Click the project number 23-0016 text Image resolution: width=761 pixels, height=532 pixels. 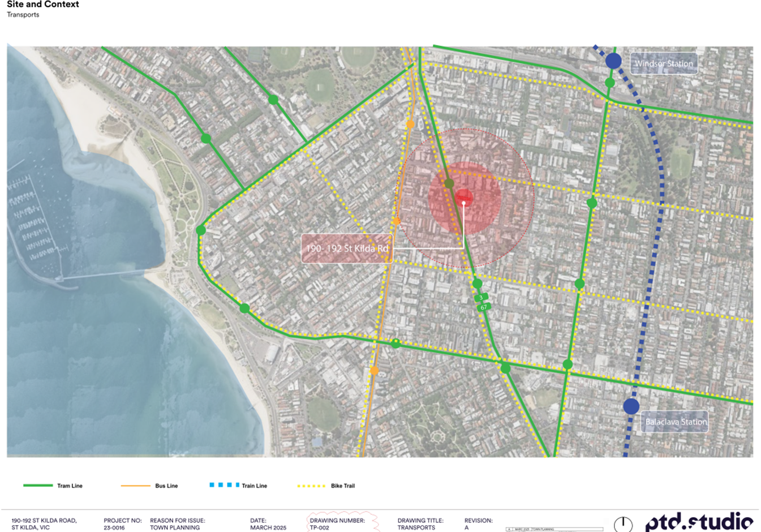click(114, 527)
